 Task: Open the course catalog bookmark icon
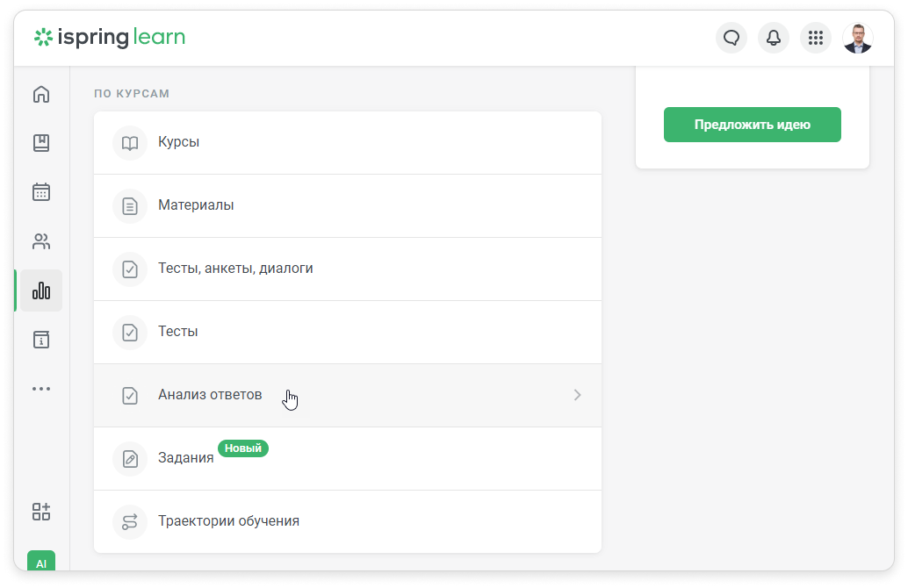[41, 143]
